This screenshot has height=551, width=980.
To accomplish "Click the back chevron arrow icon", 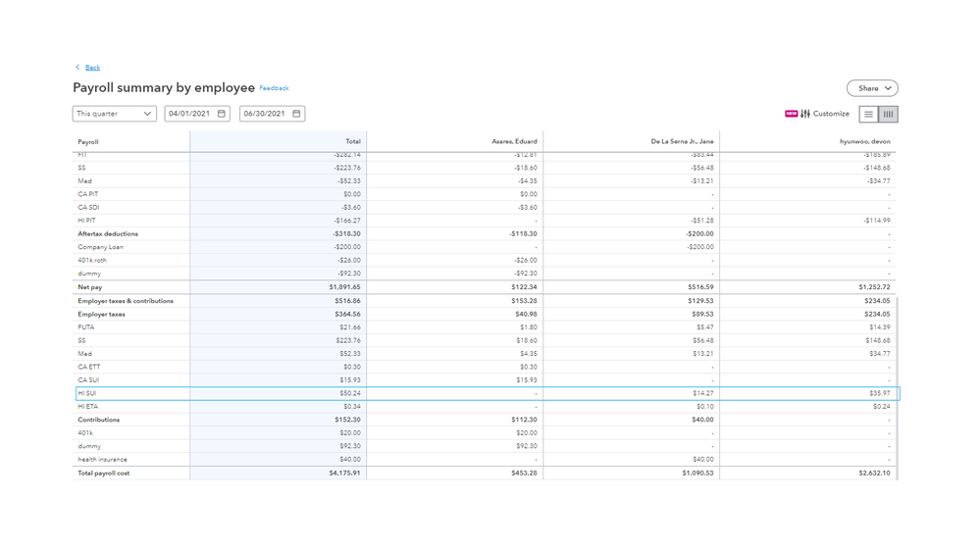I will click(x=77, y=68).
